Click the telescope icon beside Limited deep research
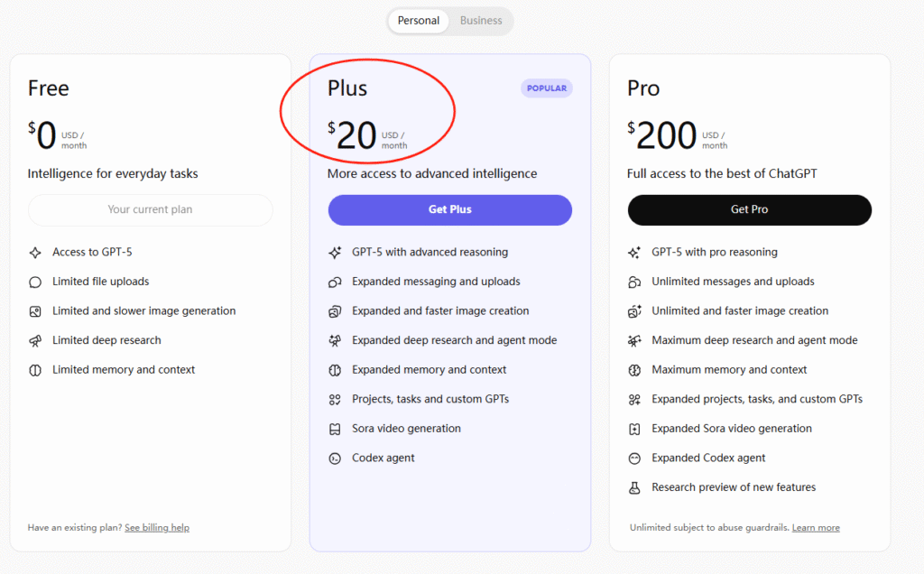The height and width of the screenshot is (574, 924). click(35, 341)
